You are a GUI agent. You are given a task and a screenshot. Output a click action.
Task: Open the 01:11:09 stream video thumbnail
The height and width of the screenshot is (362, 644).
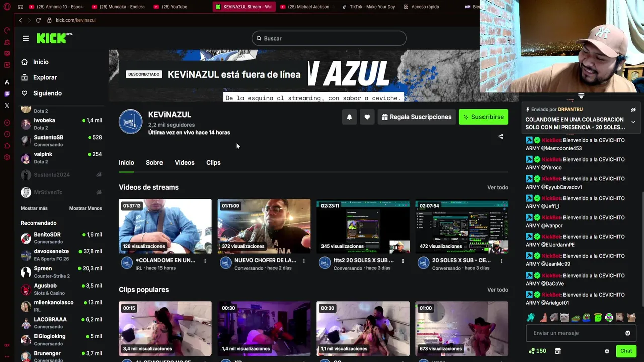[x=264, y=226]
